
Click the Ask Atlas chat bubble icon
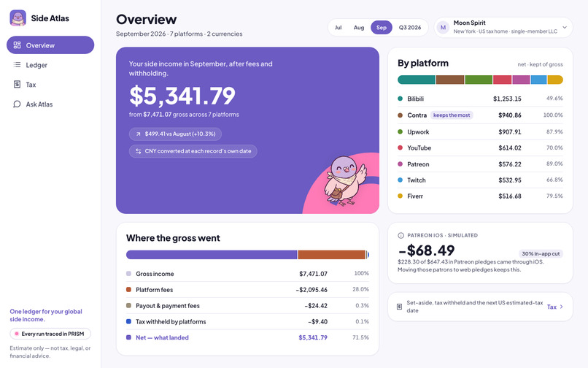coord(17,104)
